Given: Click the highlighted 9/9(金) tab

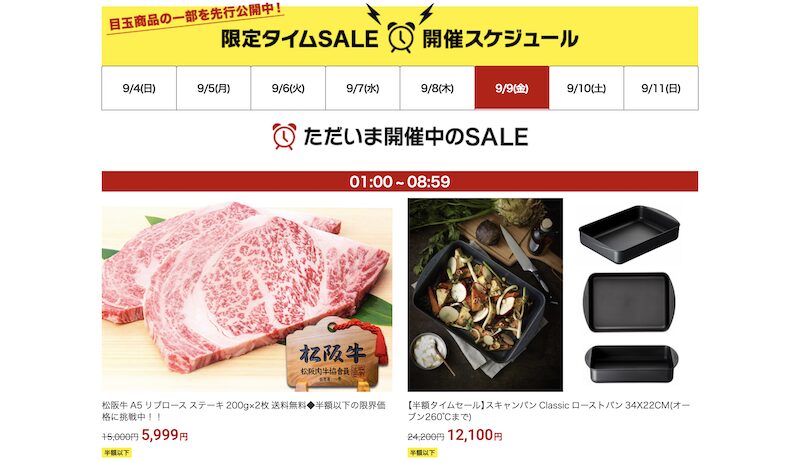Looking at the screenshot, I should click(512, 88).
